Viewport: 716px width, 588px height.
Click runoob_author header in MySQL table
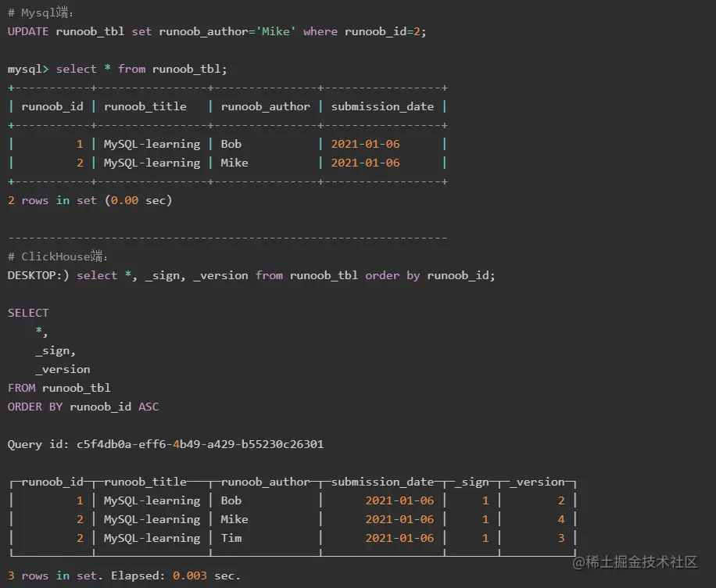click(x=265, y=106)
